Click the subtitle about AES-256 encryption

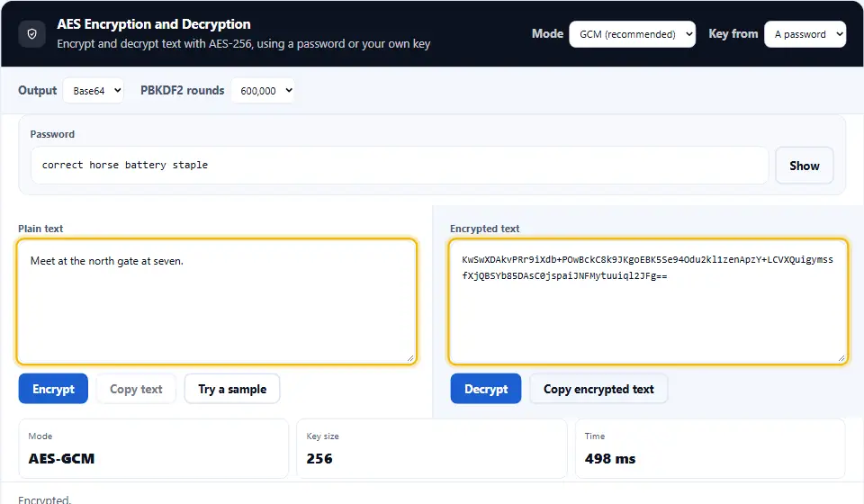(x=244, y=43)
